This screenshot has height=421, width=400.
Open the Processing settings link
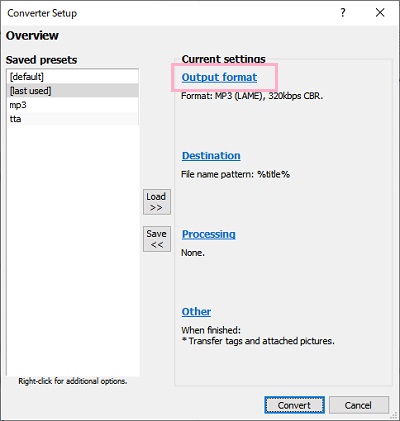point(209,234)
